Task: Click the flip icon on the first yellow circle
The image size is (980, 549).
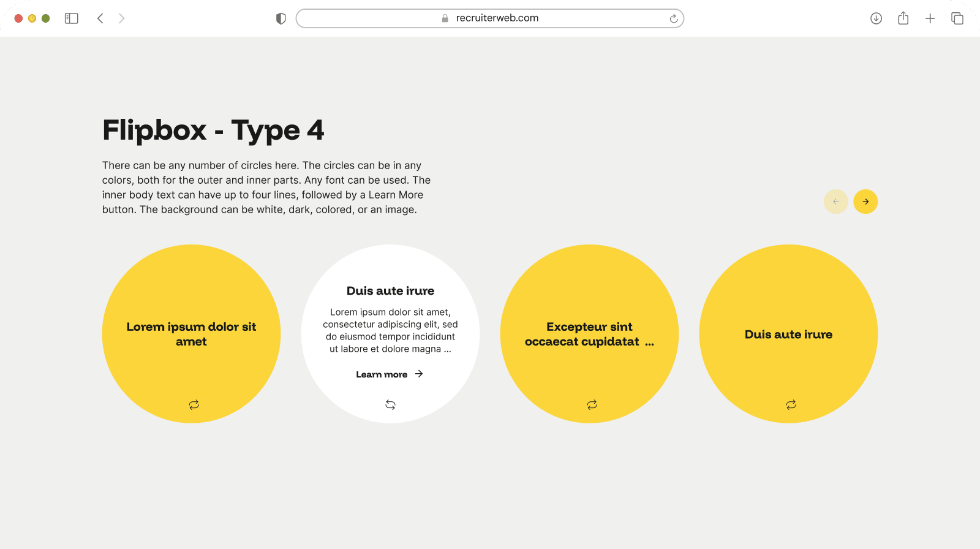Action: tap(194, 404)
